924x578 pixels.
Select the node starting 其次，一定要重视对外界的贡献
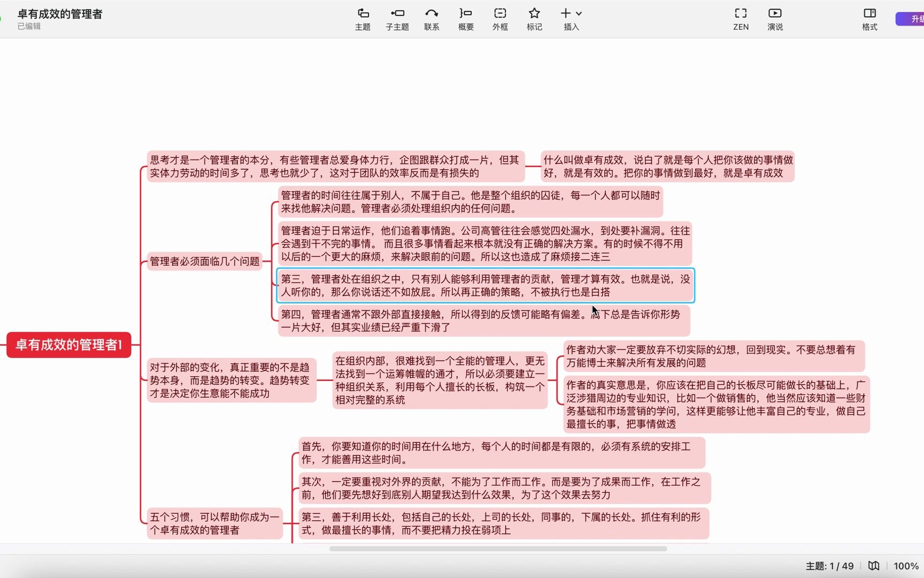pyautogui.click(x=505, y=488)
